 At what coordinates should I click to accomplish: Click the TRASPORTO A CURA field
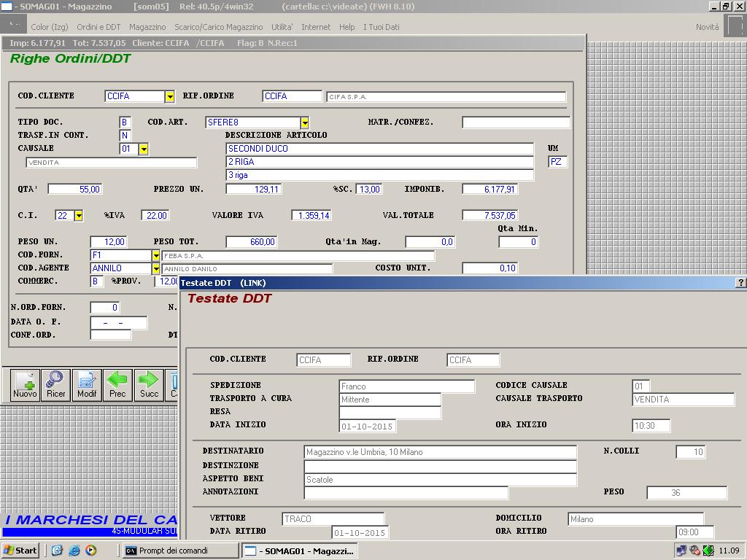[390, 400]
